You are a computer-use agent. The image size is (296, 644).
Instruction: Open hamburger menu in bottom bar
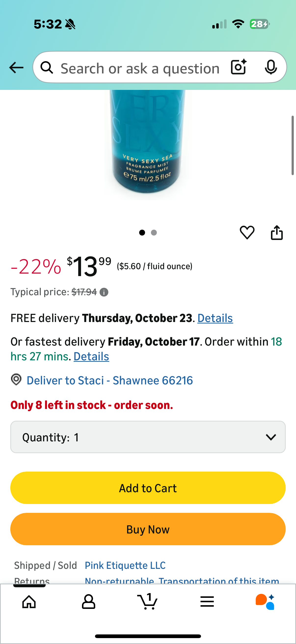point(207,602)
